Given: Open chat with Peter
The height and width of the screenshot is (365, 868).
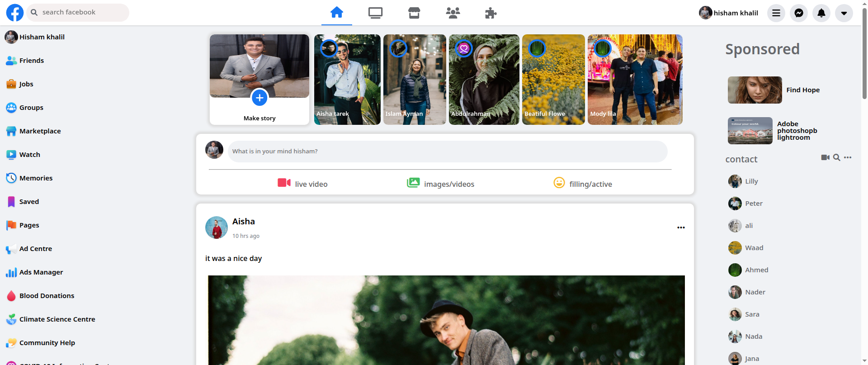Looking at the screenshot, I should [x=745, y=204].
